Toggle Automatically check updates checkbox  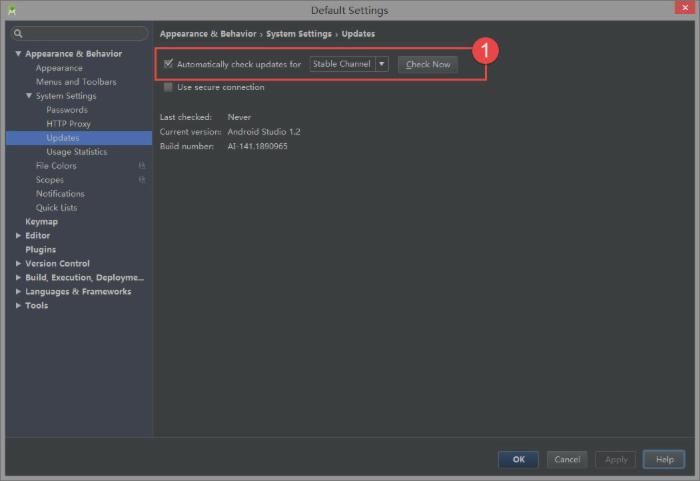pos(168,64)
